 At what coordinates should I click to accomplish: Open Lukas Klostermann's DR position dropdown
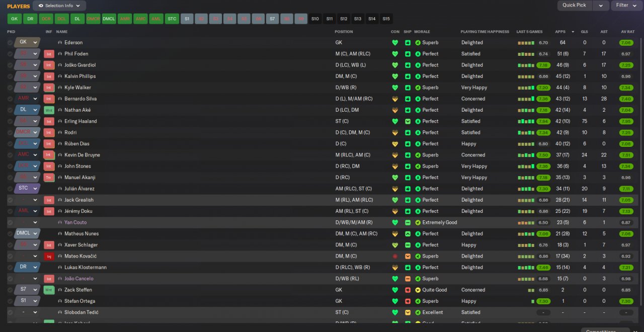pos(27,267)
